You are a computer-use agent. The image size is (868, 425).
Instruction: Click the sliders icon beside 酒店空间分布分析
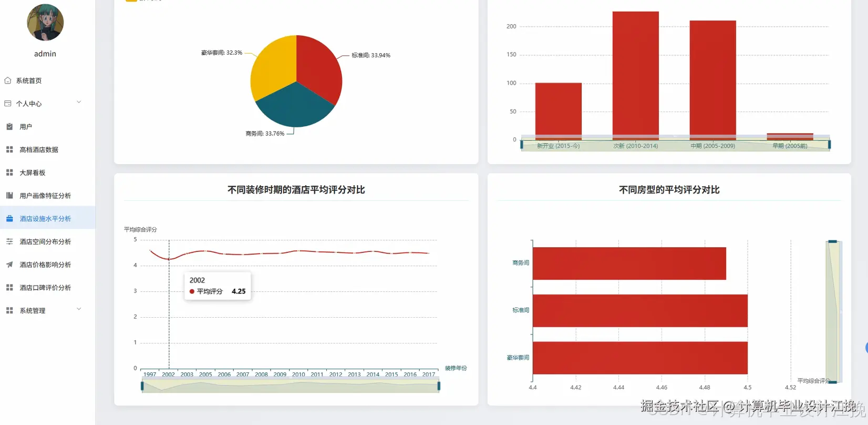[x=9, y=241]
